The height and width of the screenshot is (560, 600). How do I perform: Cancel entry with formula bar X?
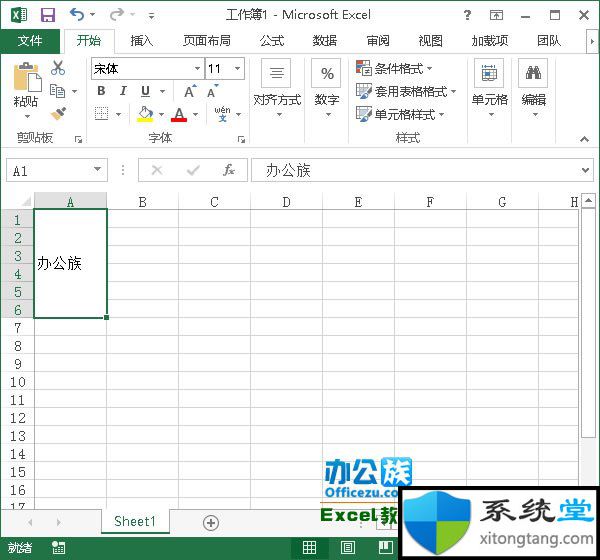[x=157, y=170]
